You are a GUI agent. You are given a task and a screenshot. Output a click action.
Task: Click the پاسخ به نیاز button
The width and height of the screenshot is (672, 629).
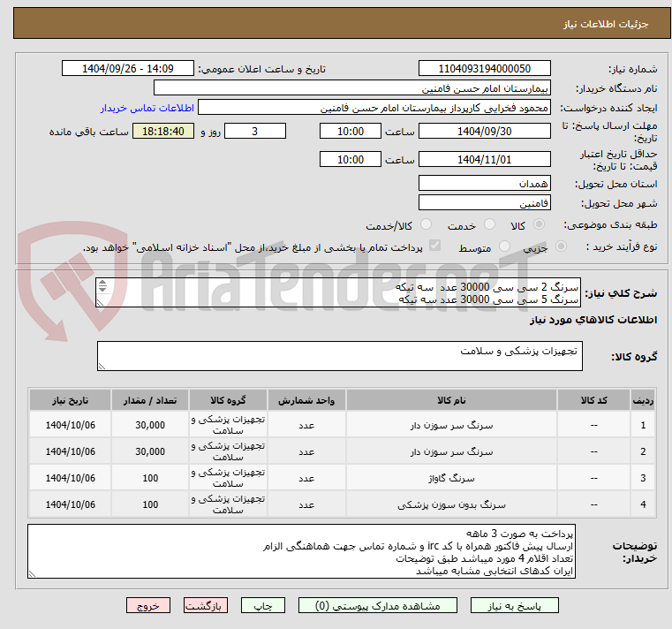pyautogui.click(x=514, y=605)
